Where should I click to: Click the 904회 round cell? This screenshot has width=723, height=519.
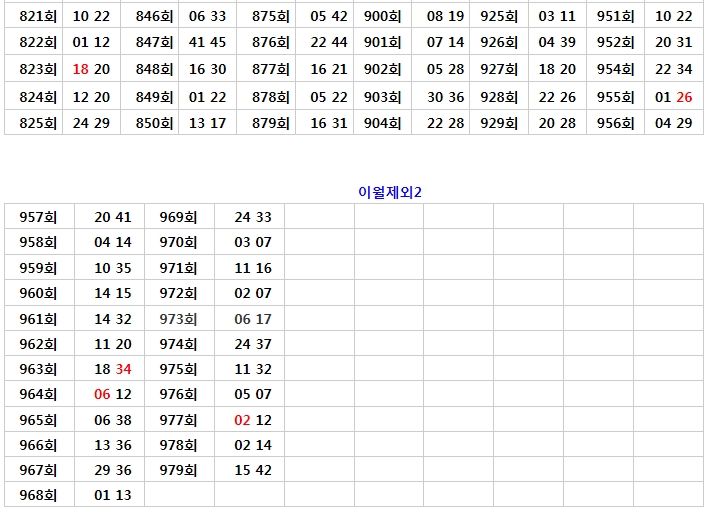[382, 123]
